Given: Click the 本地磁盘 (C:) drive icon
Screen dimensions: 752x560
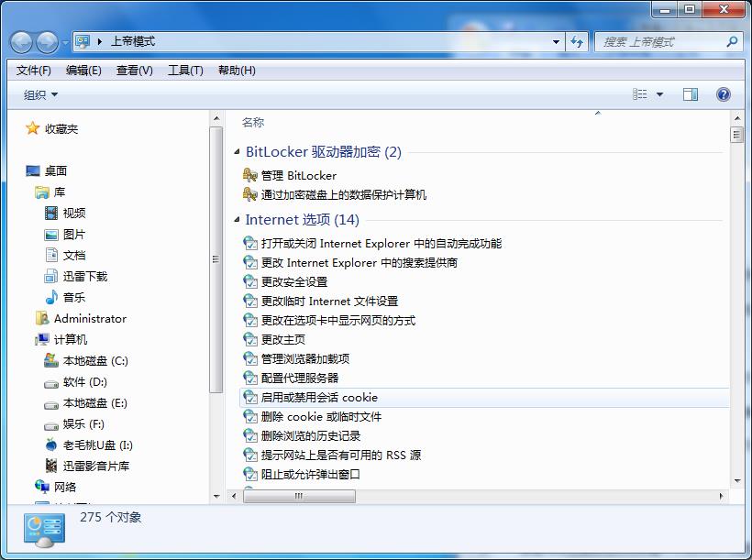Looking at the screenshot, I should (51, 360).
